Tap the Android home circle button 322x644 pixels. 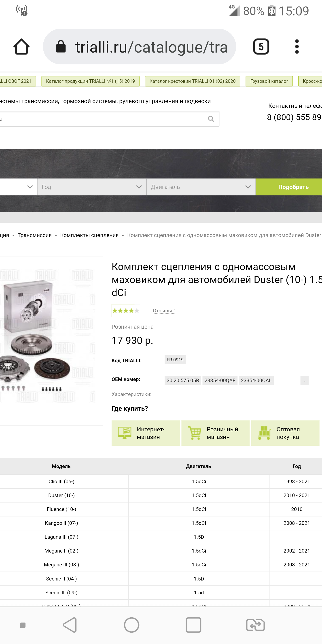click(x=131, y=625)
